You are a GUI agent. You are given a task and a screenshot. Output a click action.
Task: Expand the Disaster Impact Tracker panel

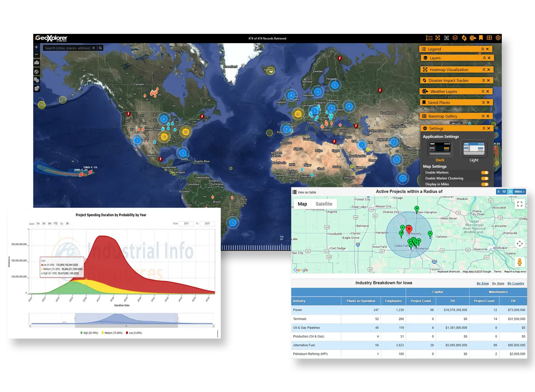484,81
